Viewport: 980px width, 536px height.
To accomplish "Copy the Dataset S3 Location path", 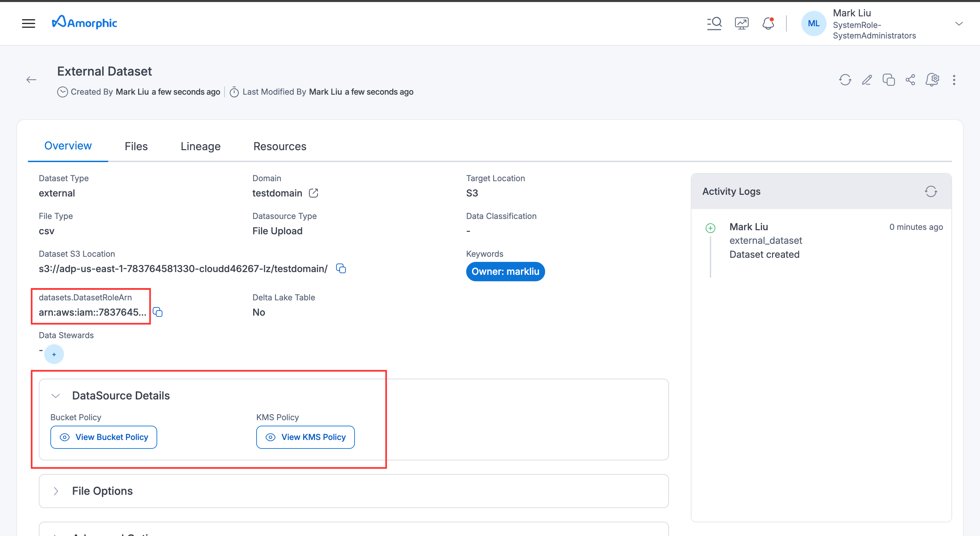I will [341, 268].
